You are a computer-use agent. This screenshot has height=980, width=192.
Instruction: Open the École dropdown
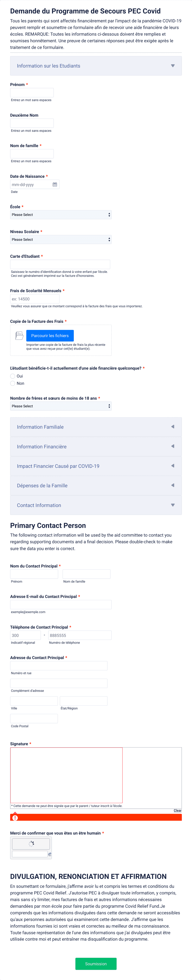click(x=61, y=215)
